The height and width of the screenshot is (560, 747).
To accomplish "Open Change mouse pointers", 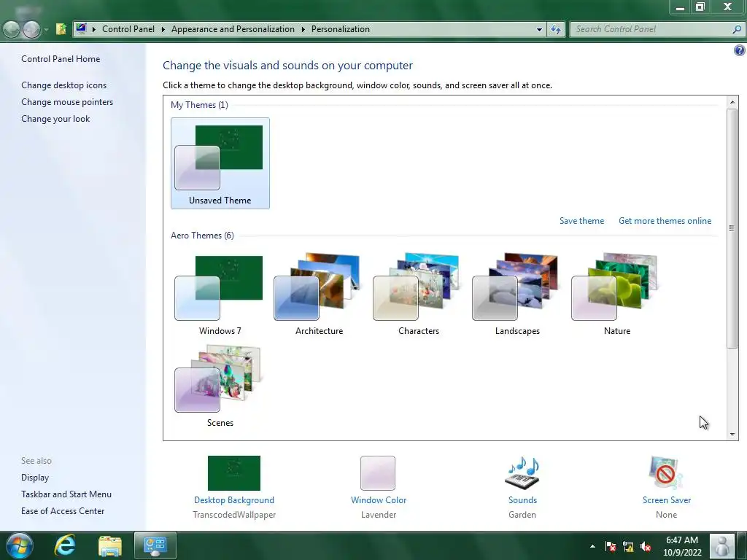I will pos(67,101).
